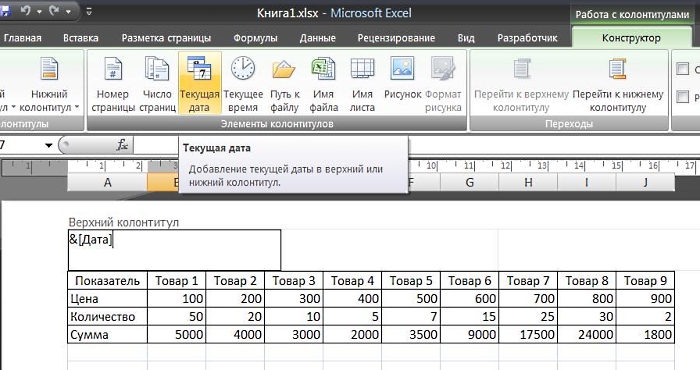Insert current time via Текущее время
Image resolution: width=700 pixels, height=370 pixels.
pos(243,84)
